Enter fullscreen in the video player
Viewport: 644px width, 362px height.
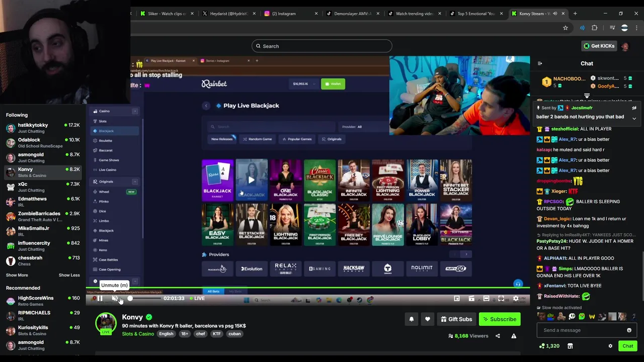(501, 299)
